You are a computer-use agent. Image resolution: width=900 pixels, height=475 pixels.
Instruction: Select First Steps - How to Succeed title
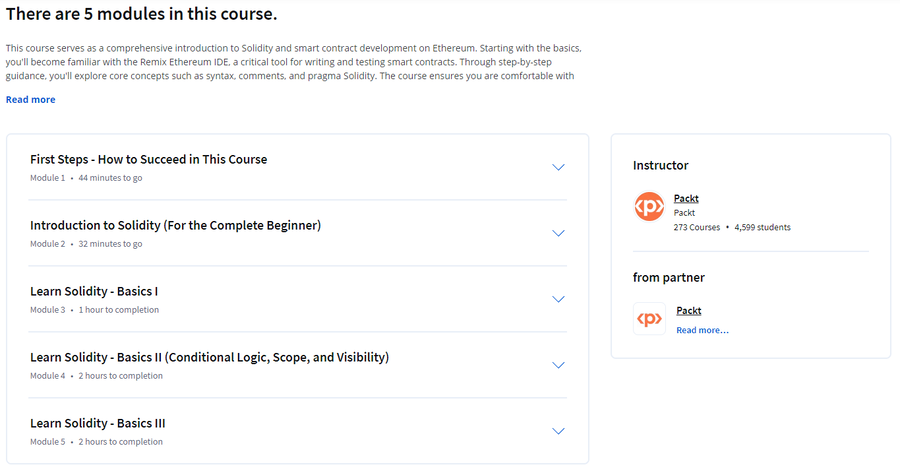point(149,159)
